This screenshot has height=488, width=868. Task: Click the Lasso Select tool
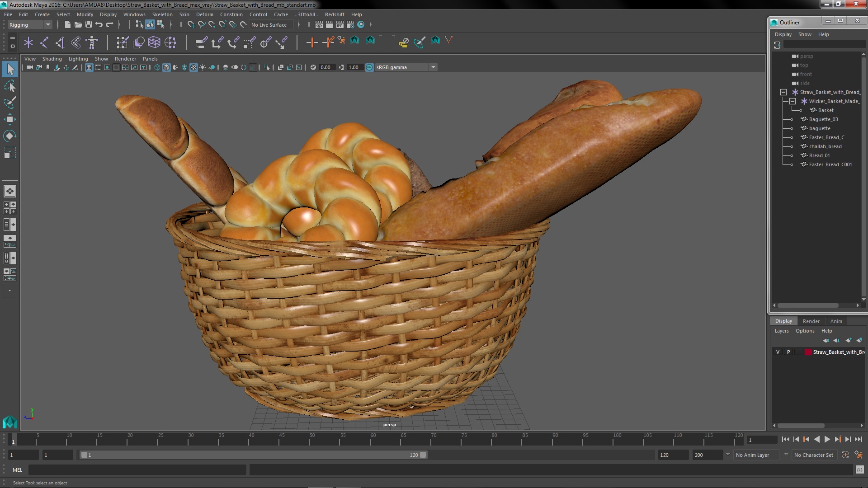(x=9, y=86)
